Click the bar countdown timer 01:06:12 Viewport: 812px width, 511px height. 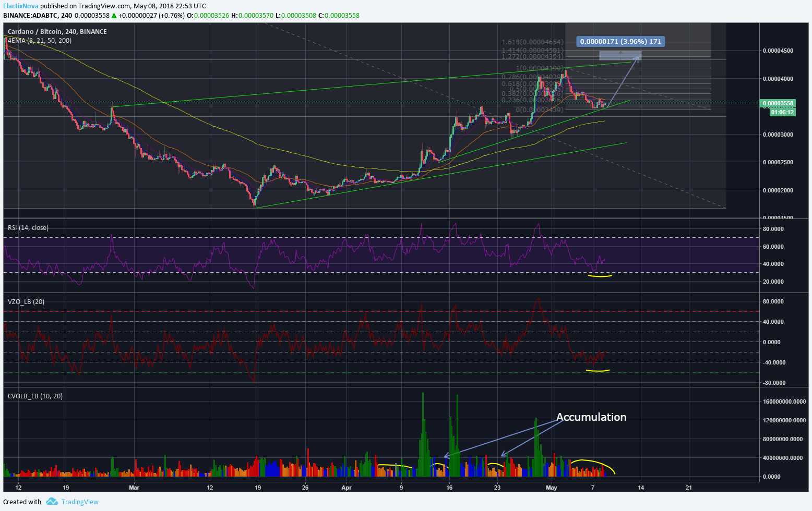coord(782,112)
